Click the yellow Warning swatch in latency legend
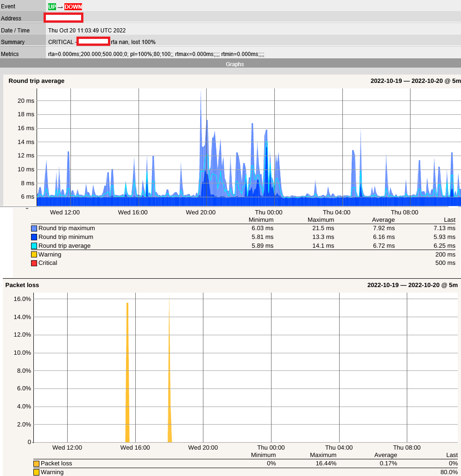The image size is (461, 476). (33, 254)
